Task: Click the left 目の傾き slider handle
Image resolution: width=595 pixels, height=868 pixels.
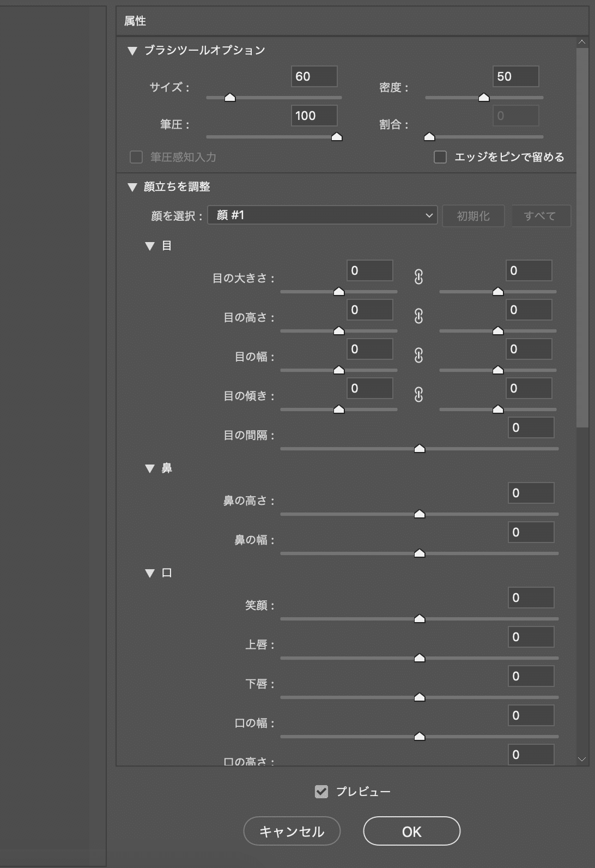Action: [339, 409]
